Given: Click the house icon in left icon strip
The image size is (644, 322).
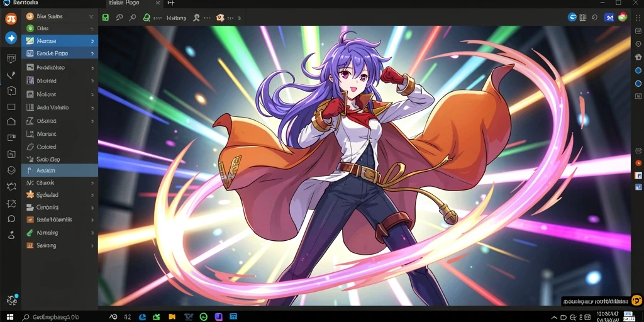Looking at the screenshot, I should tap(11, 121).
